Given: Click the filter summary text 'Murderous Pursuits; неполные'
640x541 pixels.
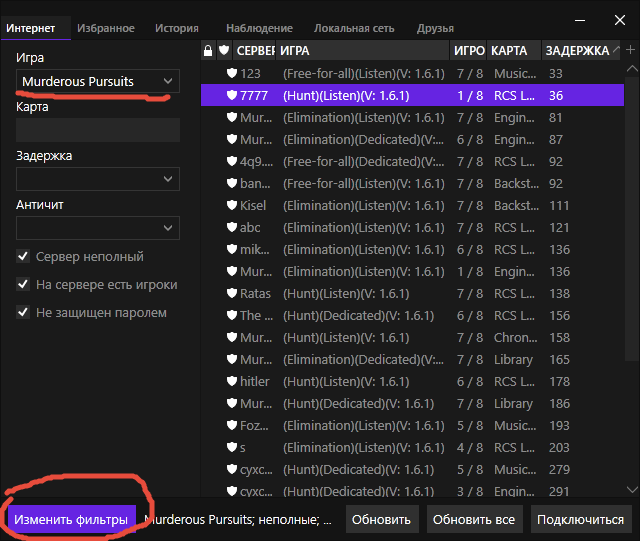Looking at the screenshot, I should click(238, 519).
